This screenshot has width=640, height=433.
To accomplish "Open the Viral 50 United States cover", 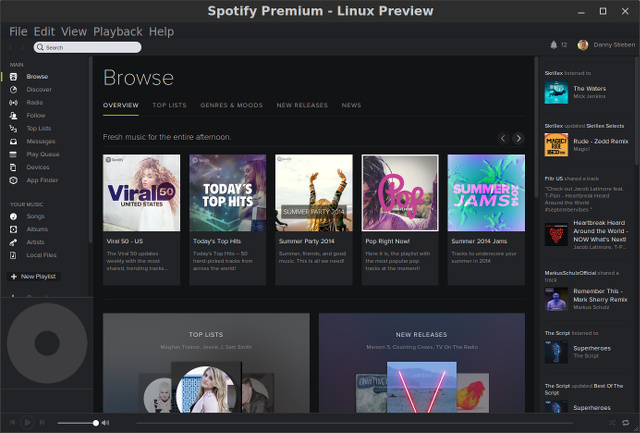I will point(142,193).
